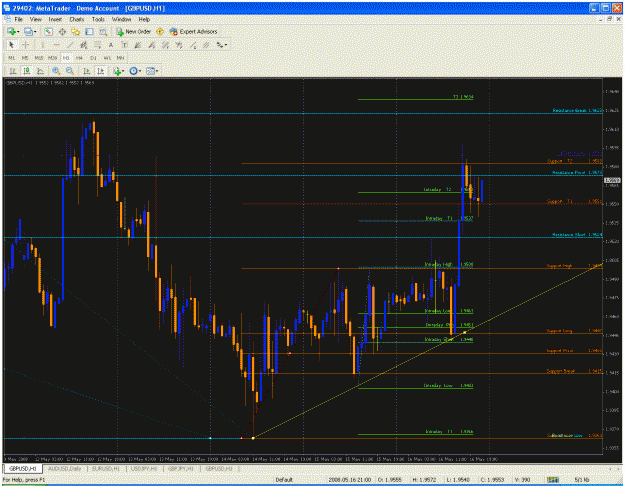Insert text with the A tool

point(111,45)
